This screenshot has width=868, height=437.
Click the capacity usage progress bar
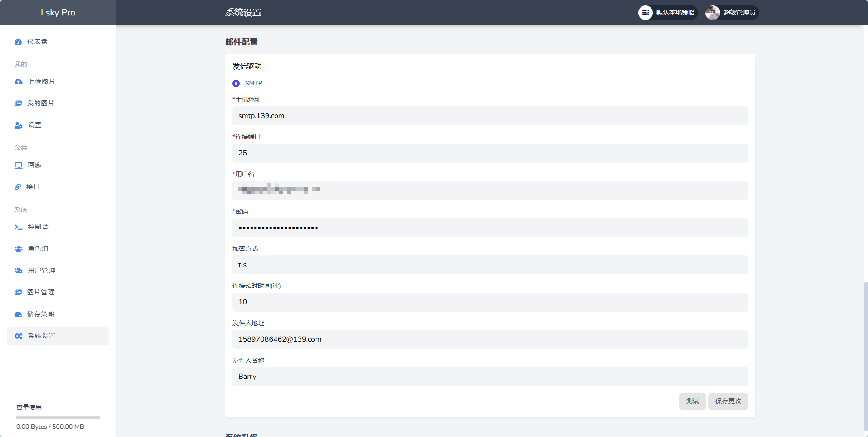[x=58, y=417]
